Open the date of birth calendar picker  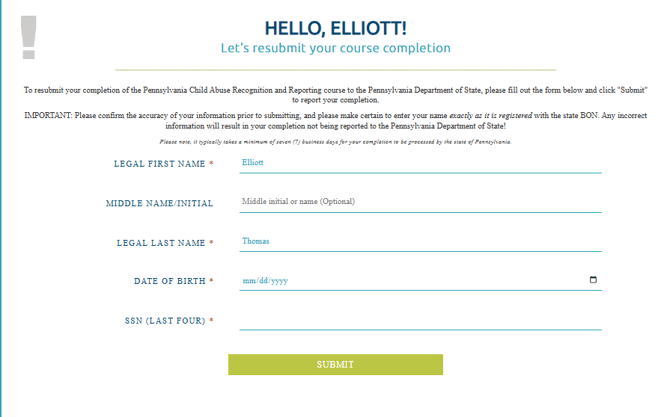(x=593, y=280)
